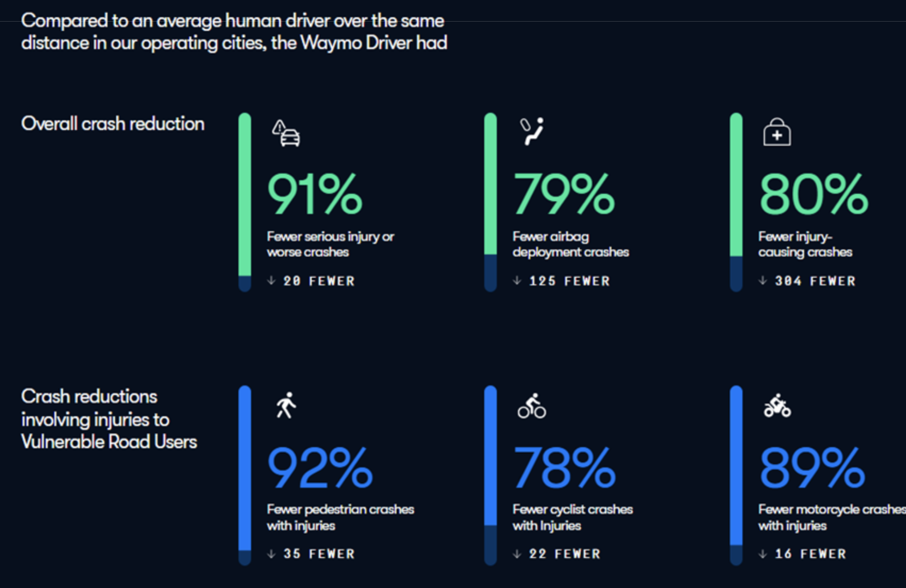Click the down arrow beside "22 FEWER"

(x=517, y=554)
